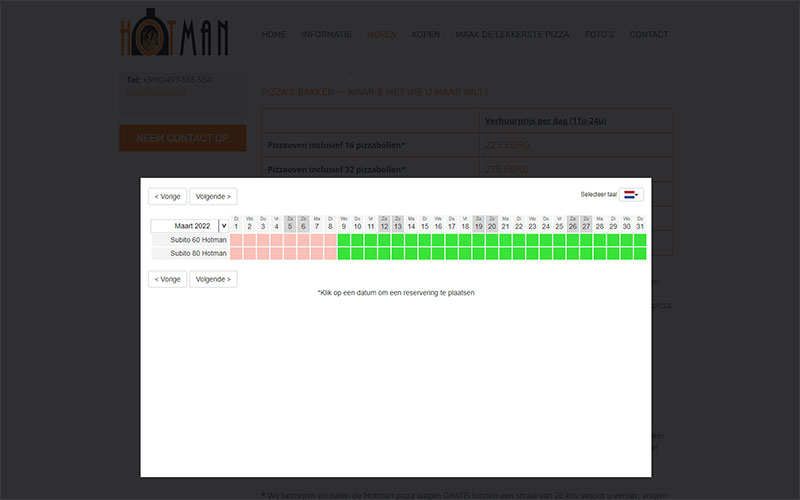
Task: Click the Vorige button below the calendar
Action: coord(167,279)
